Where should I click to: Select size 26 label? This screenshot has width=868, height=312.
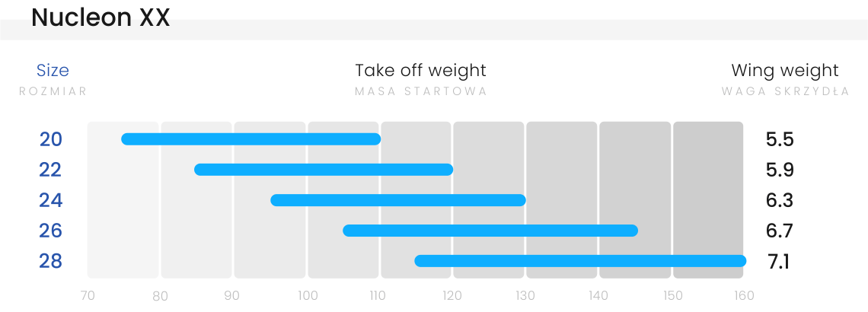click(x=51, y=231)
